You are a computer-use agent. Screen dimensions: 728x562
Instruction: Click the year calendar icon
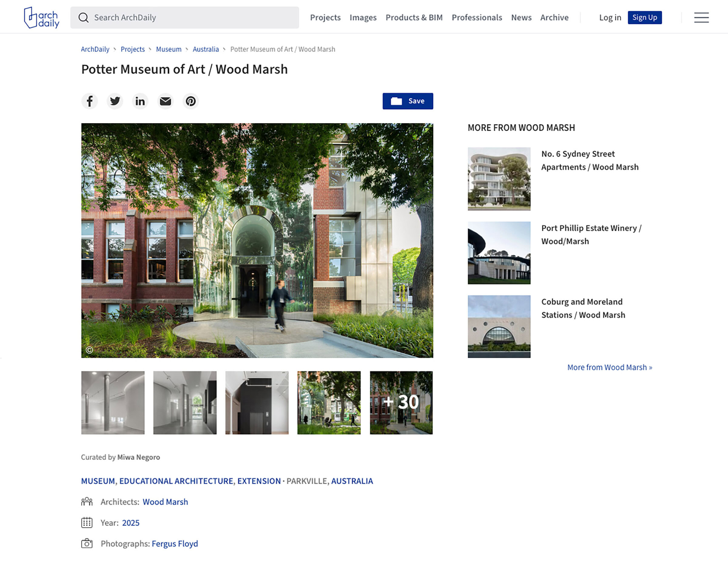[x=87, y=523]
